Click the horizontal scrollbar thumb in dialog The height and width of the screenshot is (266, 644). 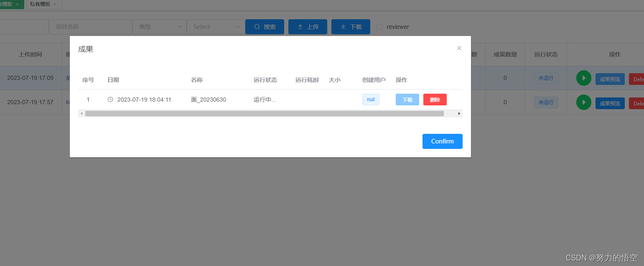[x=264, y=113]
